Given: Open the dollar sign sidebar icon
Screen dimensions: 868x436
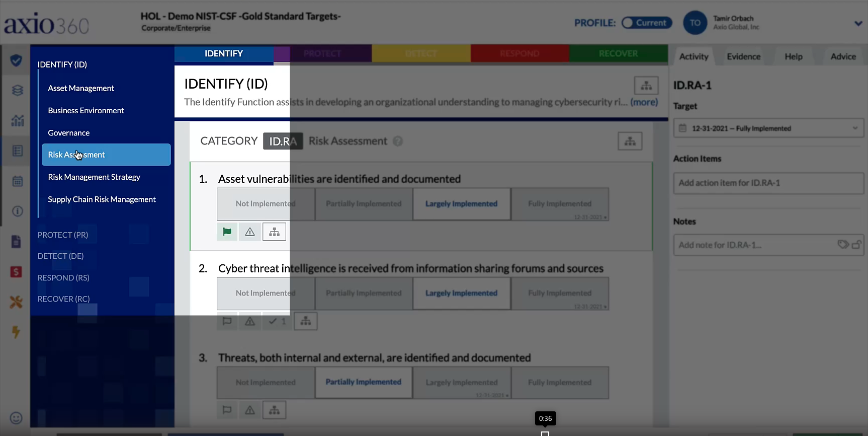Looking at the screenshot, I should coord(16,272).
